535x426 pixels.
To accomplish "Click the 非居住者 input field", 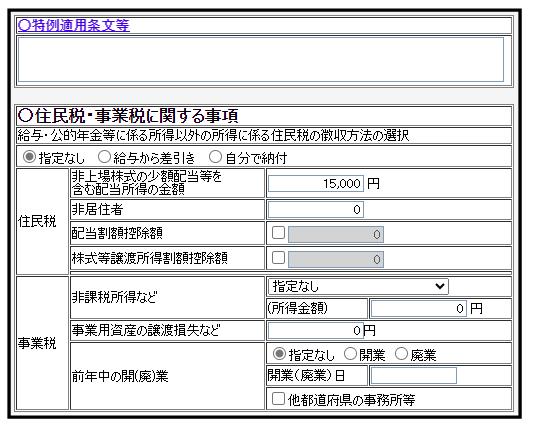I will coord(316,209).
